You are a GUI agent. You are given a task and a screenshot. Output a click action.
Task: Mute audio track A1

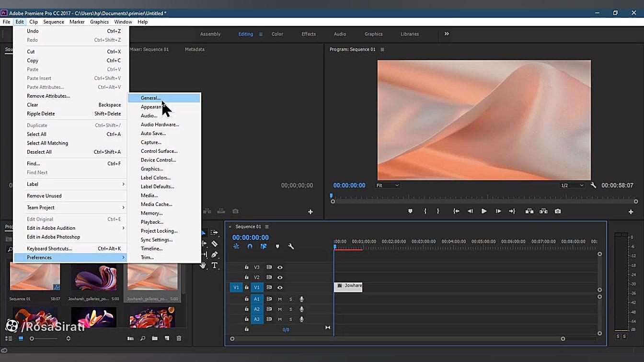pos(280,299)
